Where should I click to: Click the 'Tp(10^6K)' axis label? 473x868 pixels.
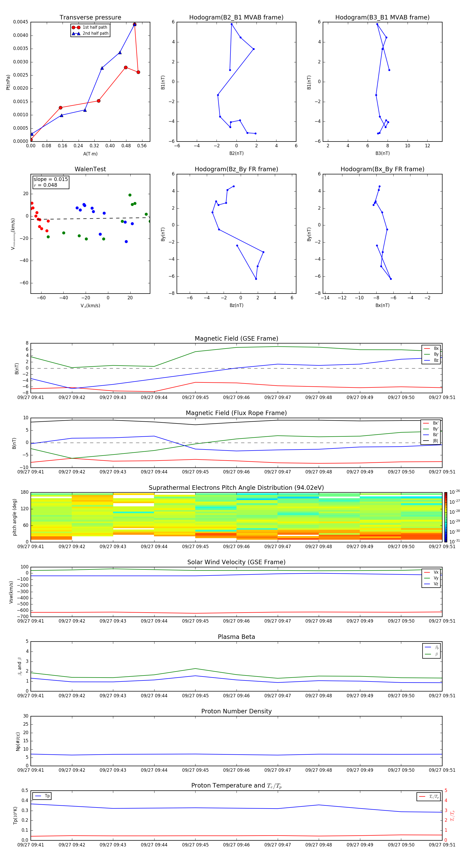pos(15,815)
